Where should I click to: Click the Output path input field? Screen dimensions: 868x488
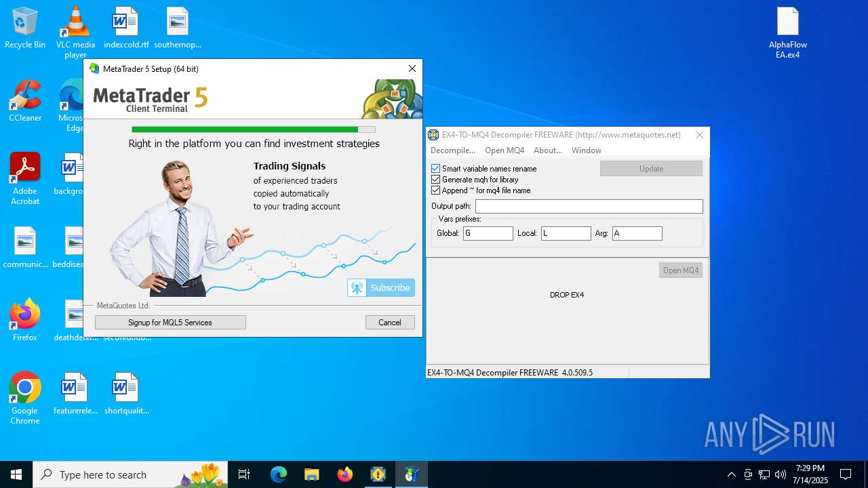click(589, 206)
